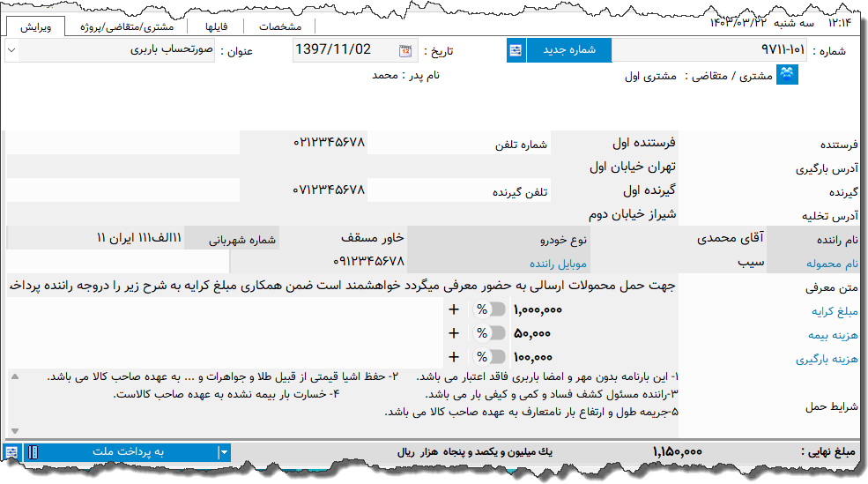Click the driver name field آقای محمدی
The width and height of the screenshot is (868, 484).
point(679,237)
